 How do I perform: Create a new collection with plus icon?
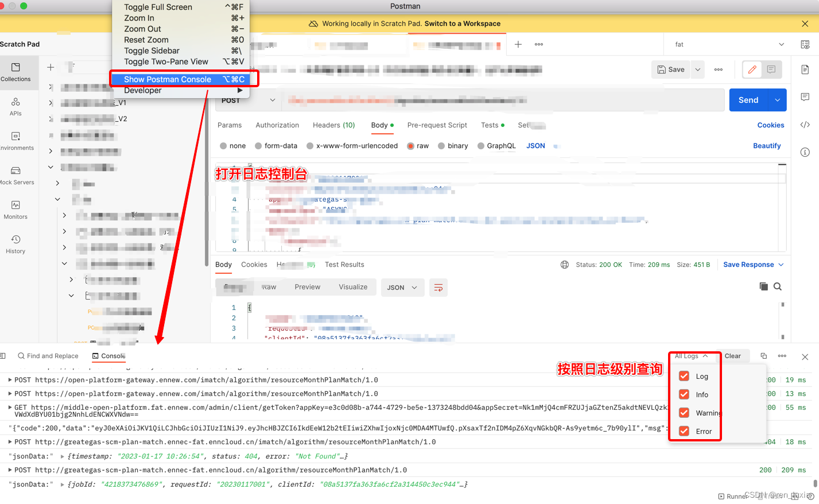[x=51, y=67]
